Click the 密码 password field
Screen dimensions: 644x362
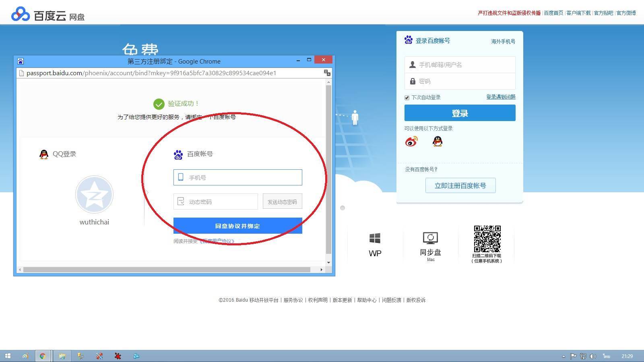pos(460,81)
